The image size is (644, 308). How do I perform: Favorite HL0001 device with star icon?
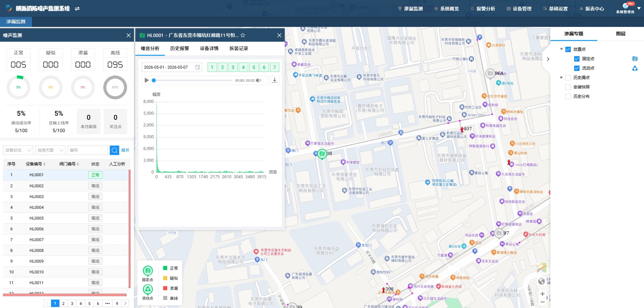click(x=243, y=35)
